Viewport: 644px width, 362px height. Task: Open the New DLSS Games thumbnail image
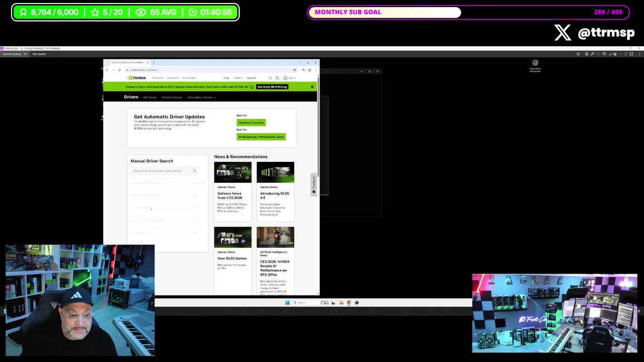[233, 237]
